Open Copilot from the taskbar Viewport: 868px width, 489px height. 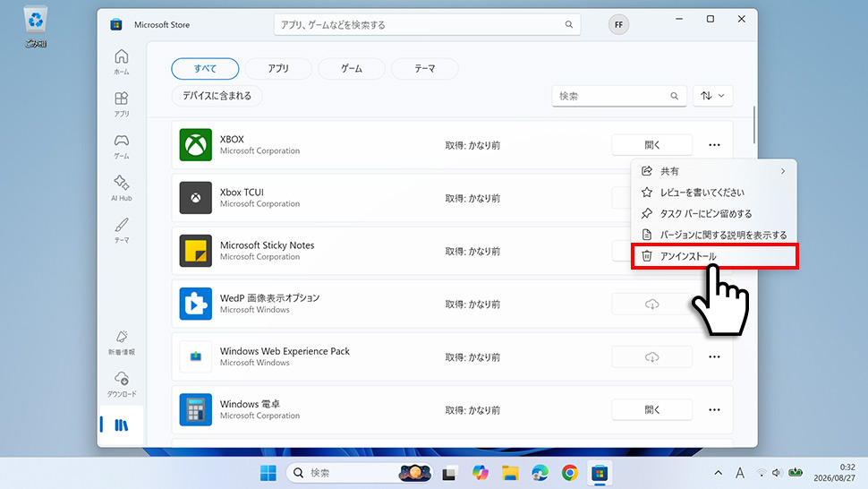[x=480, y=473]
